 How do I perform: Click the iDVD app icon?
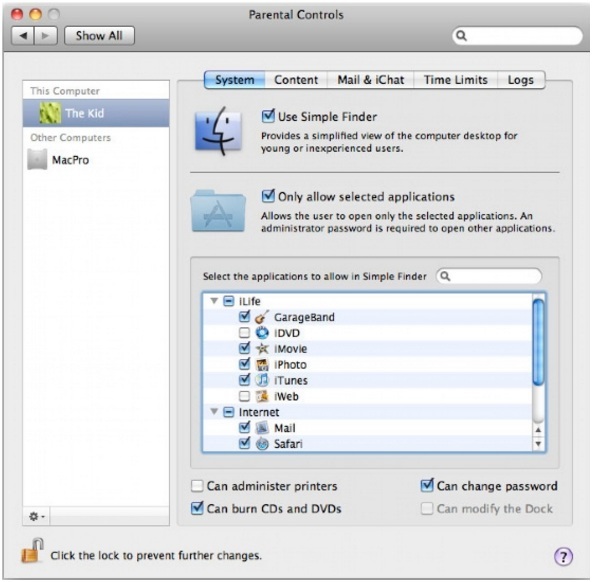(x=262, y=333)
